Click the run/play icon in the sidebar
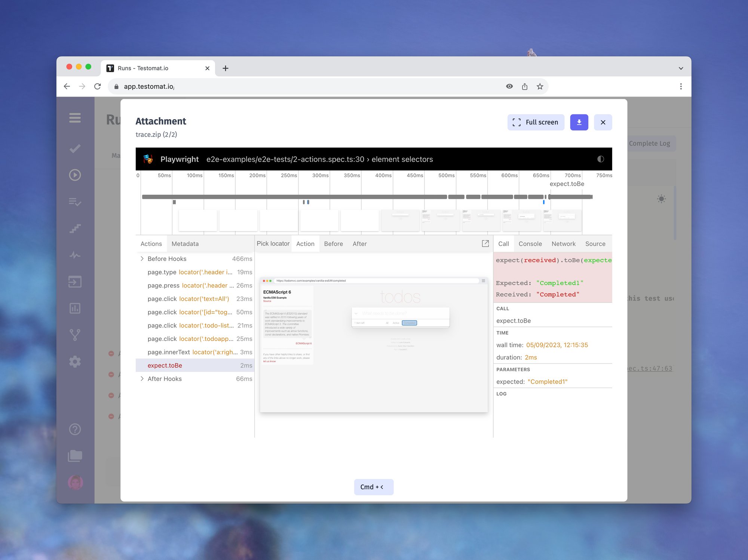This screenshot has height=560, width=748. (75, 175)
